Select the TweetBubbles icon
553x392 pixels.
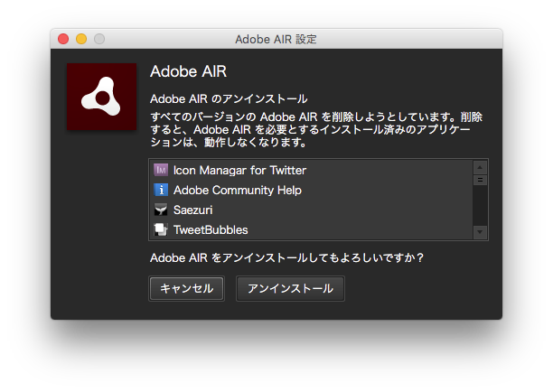pos(161,229)
